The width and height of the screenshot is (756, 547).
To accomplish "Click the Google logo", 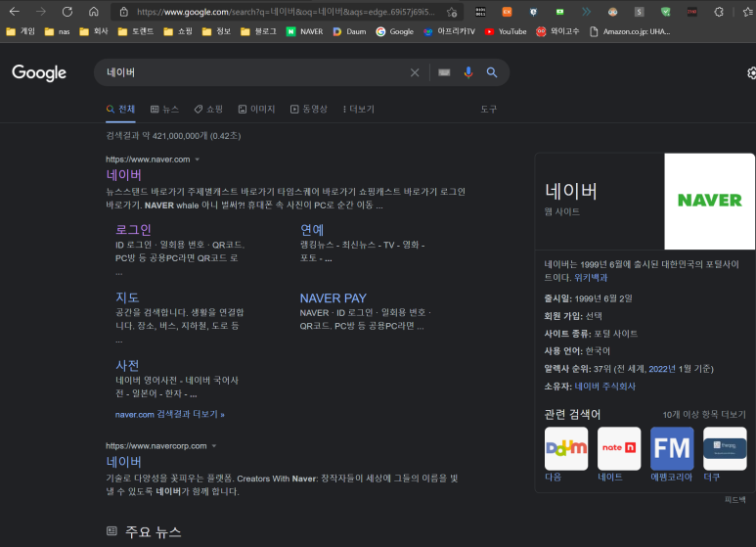I will 39,72.
